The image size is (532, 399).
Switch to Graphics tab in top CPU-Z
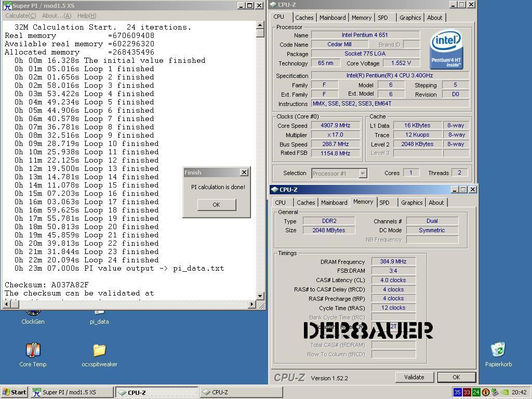coord(410,18)
